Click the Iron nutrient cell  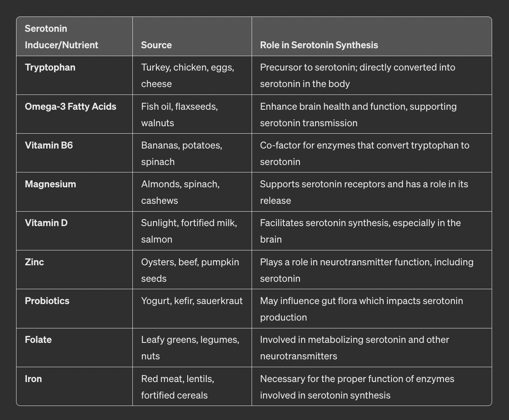(x=33, y=379)
